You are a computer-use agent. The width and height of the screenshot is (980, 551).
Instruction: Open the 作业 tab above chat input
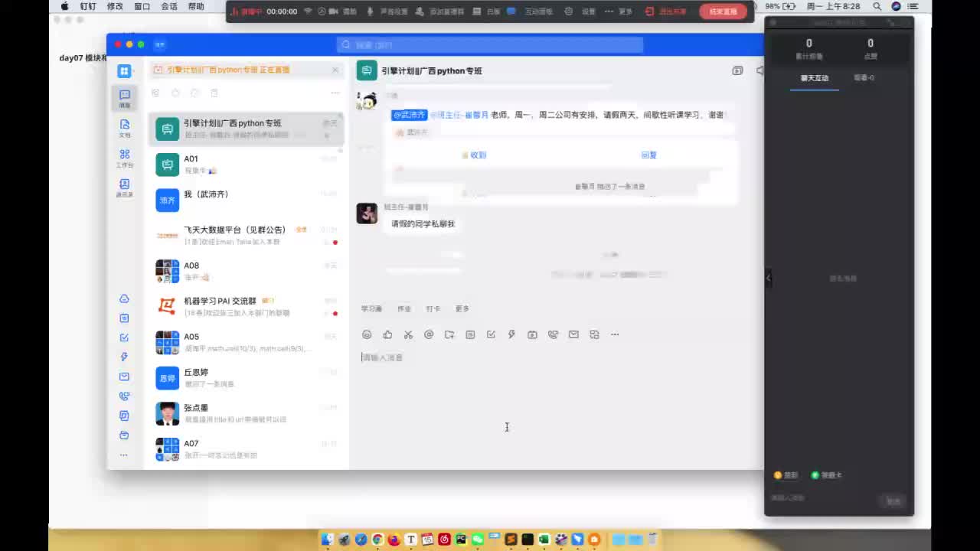[404, 309]
